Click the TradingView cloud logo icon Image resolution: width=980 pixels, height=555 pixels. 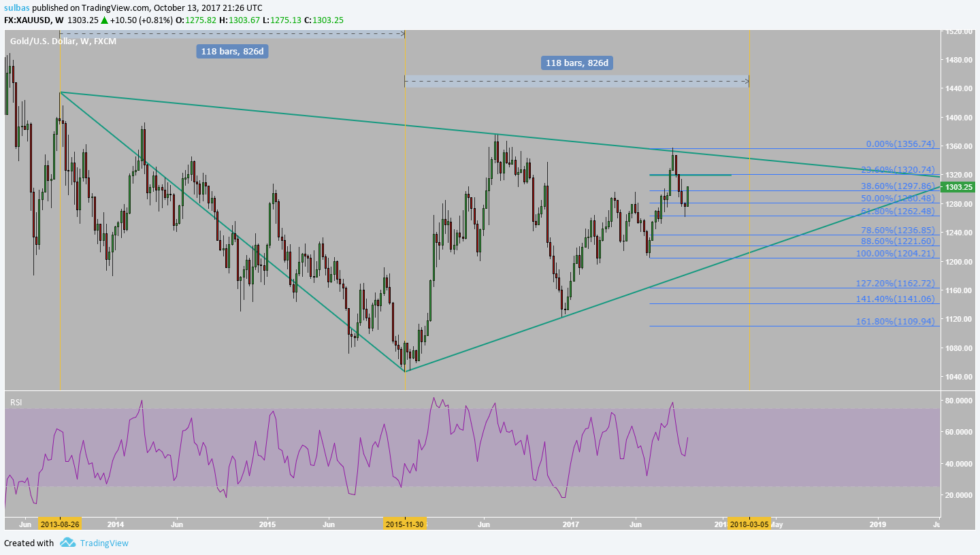[x=67, y=543]
